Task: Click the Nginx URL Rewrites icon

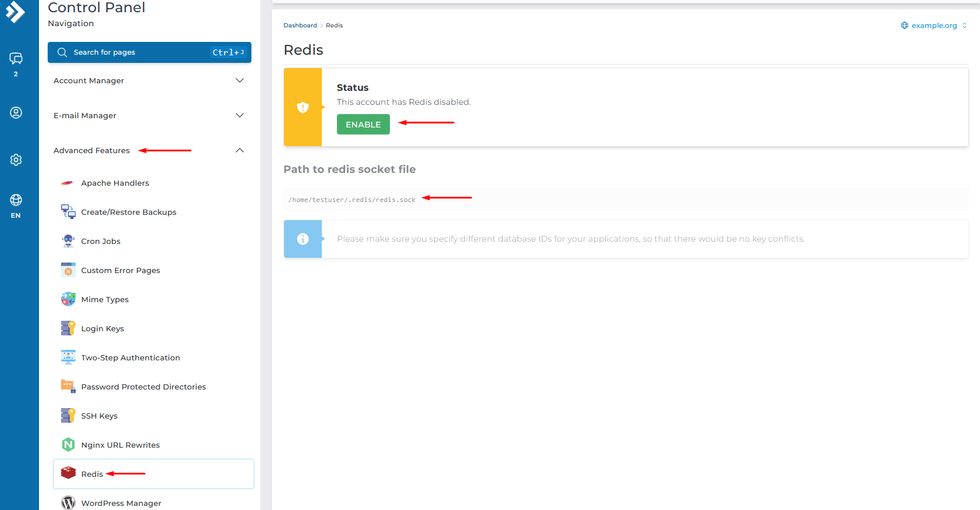Action: point(68,445)
